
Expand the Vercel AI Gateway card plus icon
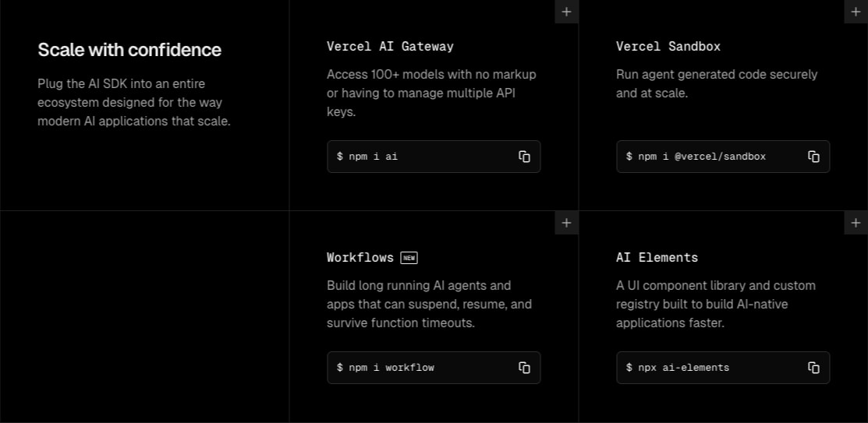(566, 12)
